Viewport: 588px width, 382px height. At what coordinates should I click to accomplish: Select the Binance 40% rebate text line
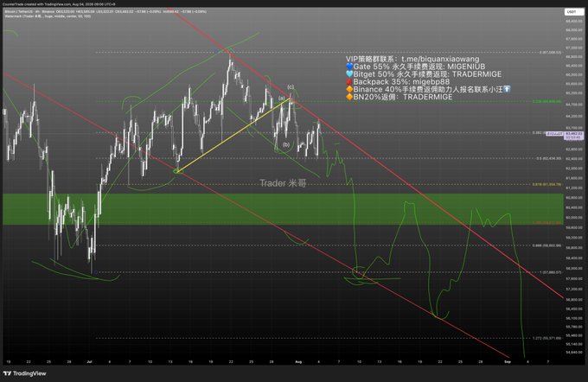click(428, 89)
